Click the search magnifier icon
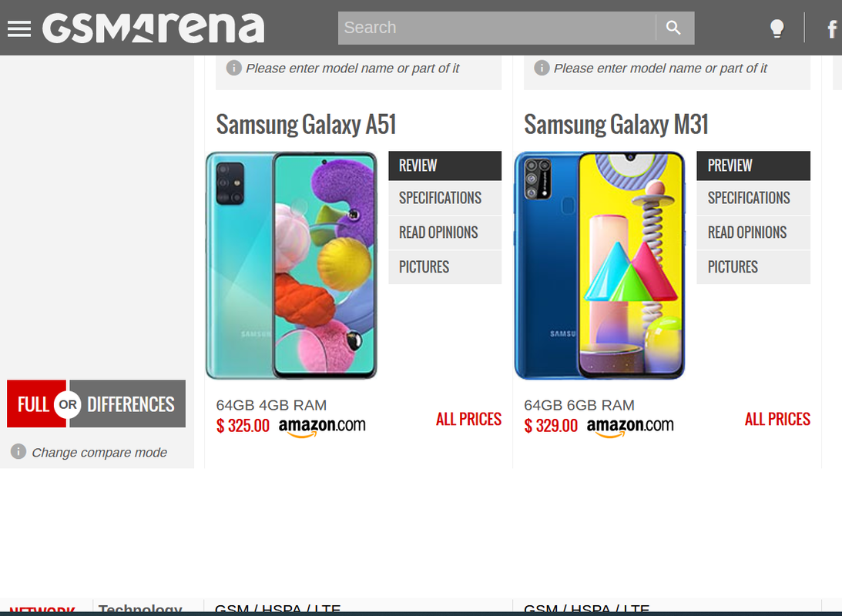 click(675, 28)
